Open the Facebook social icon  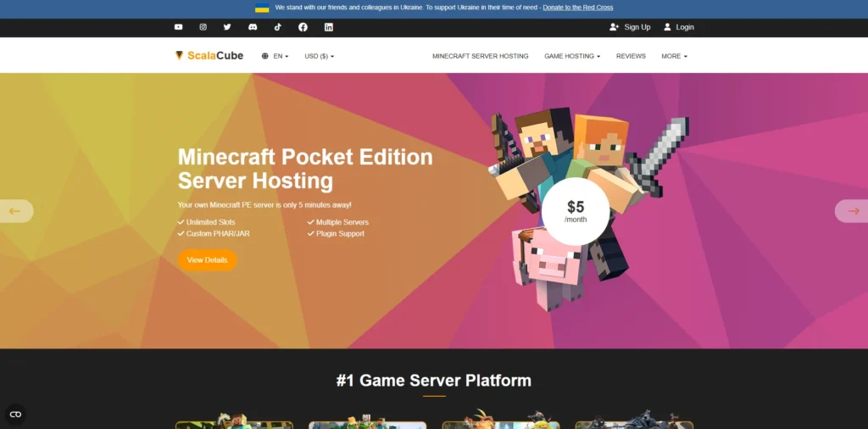click(303, 27)
